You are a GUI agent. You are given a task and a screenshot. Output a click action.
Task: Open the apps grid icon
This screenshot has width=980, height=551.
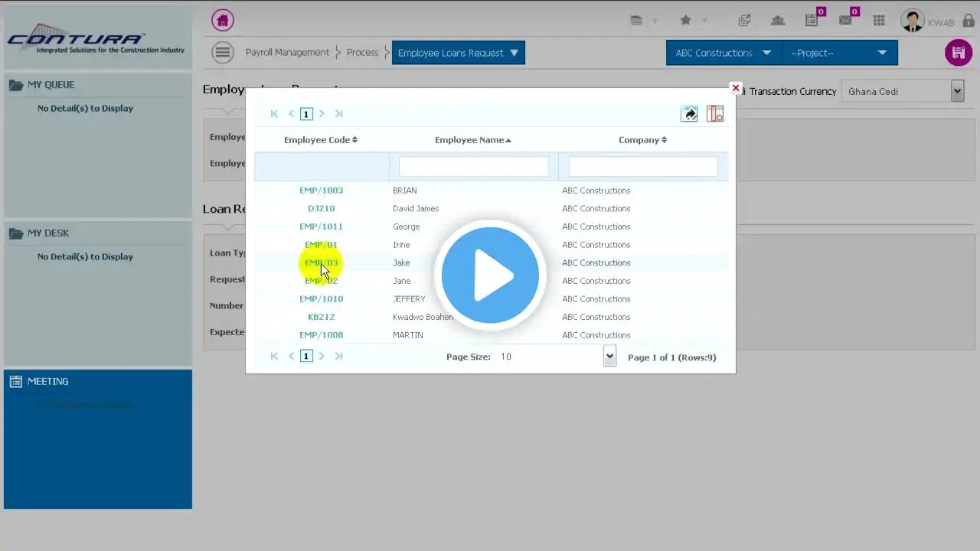tap(879, 21)
